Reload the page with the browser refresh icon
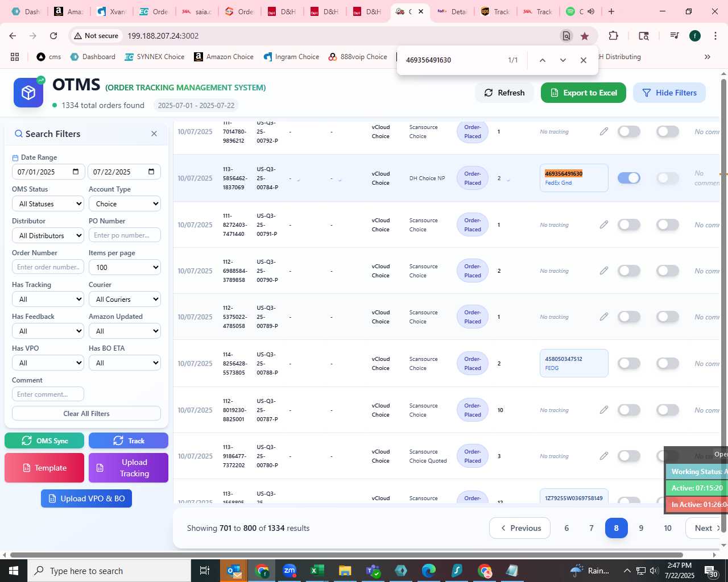Viewport: 728px width, 582px height. click(53, 36)
